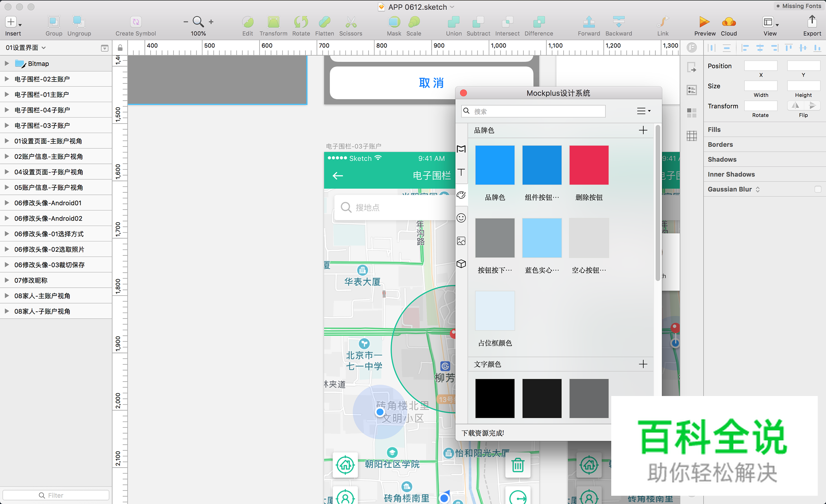Image resolution: width=826 pixels, height=504 pixels.
Task: Select the 07修改昵称 artboard in layer list
Action: (31, 280)
